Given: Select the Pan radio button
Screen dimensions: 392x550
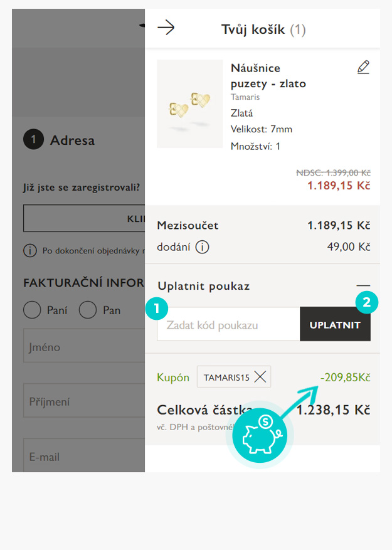Looking at the screenshot, I should 88,310.
